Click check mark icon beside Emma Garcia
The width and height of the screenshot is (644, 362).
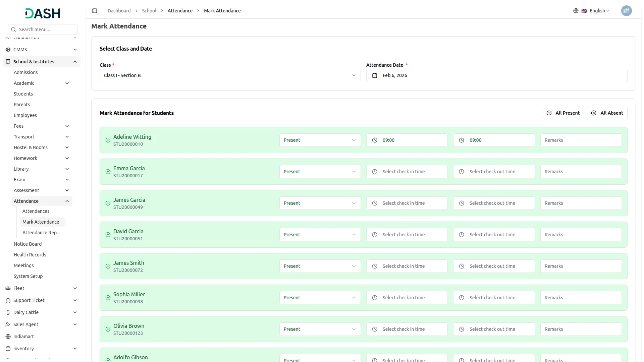[108, 172]
